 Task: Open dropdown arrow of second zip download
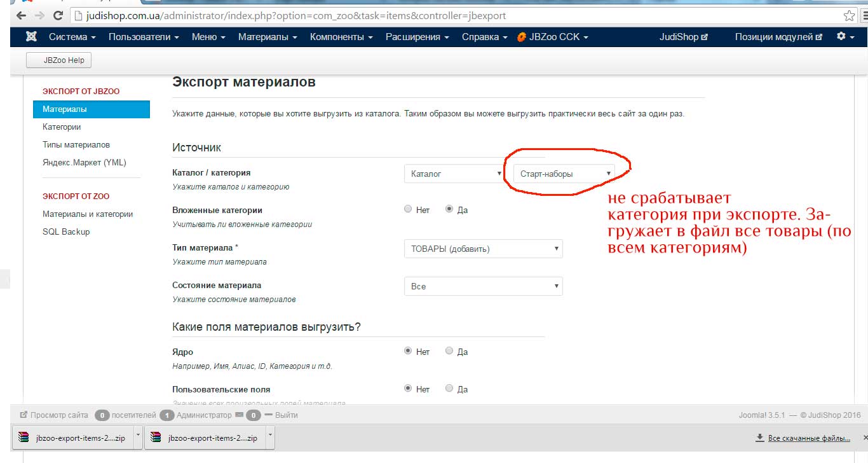point(270,437)
